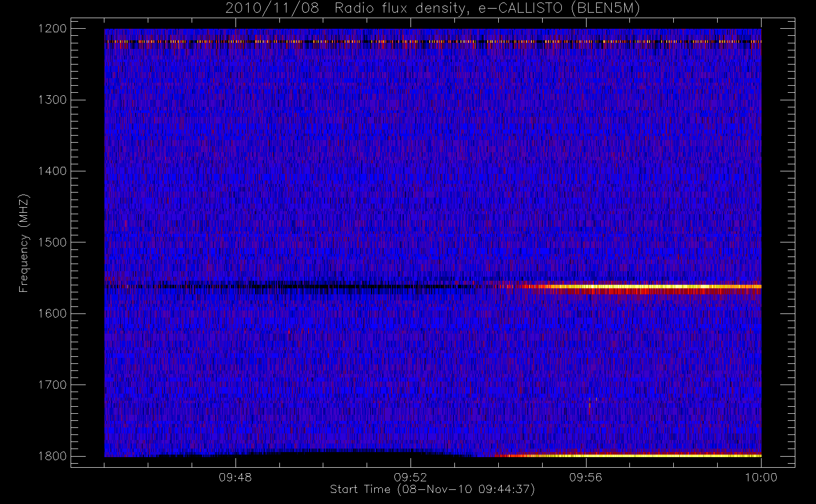Click the "Start Time (08-Nov-10 09:44:37)" label
The image size is (816, 504).
pos(432,489)
